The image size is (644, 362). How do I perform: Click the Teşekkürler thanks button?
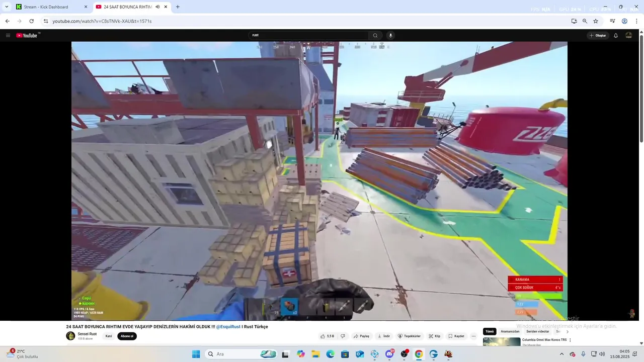click(409, 336)
